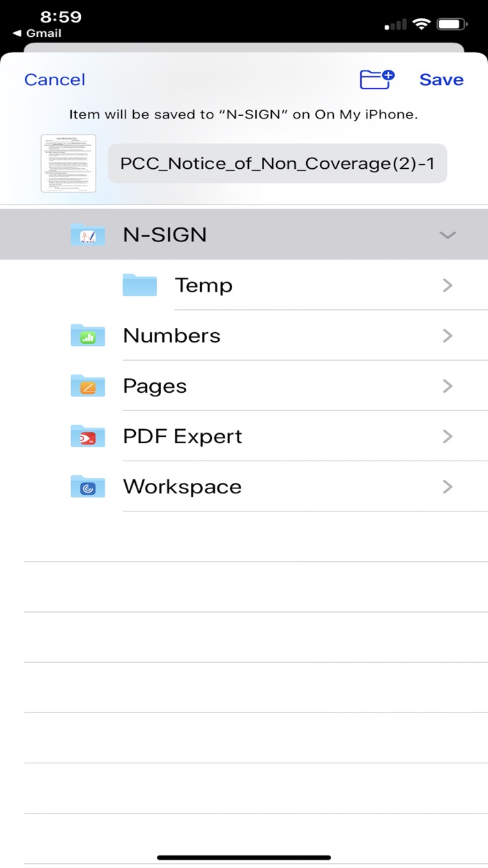488x868 pixels.
Task: Tap the PDF Expert folder icon
Action: [x=88, y=437]
